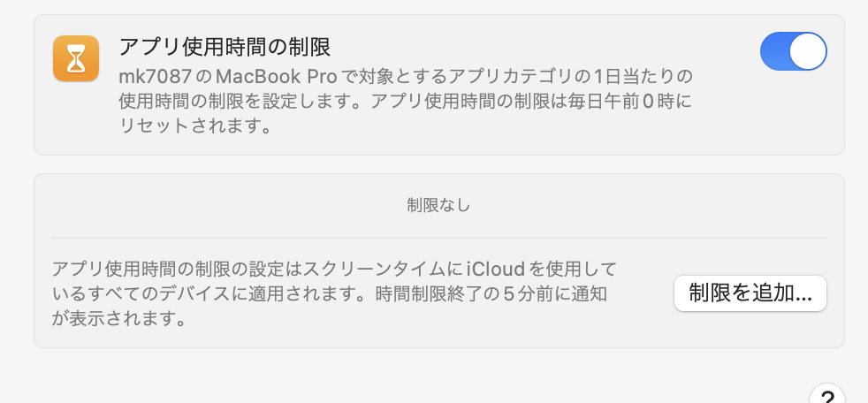868x403 pixels.
Task: Click the iCloud device sync explanation text
Action: [334, 294]
